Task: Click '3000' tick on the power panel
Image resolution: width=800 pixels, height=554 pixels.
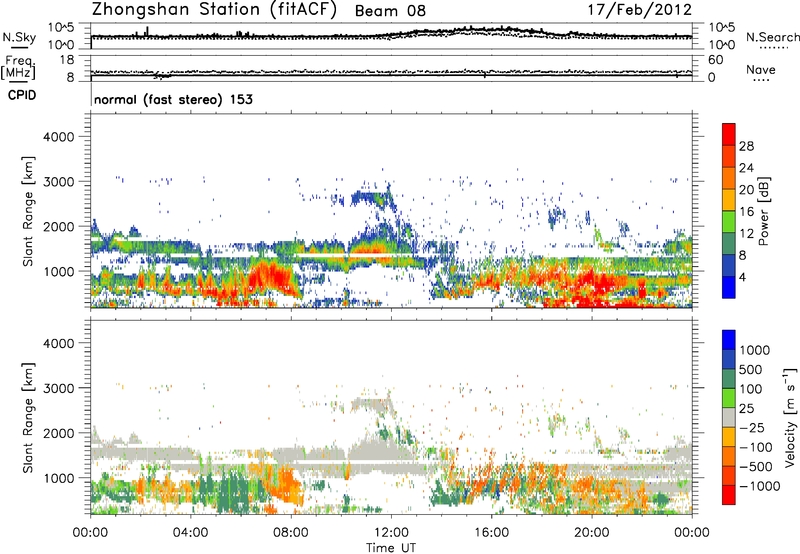Action: pos(59,182)
